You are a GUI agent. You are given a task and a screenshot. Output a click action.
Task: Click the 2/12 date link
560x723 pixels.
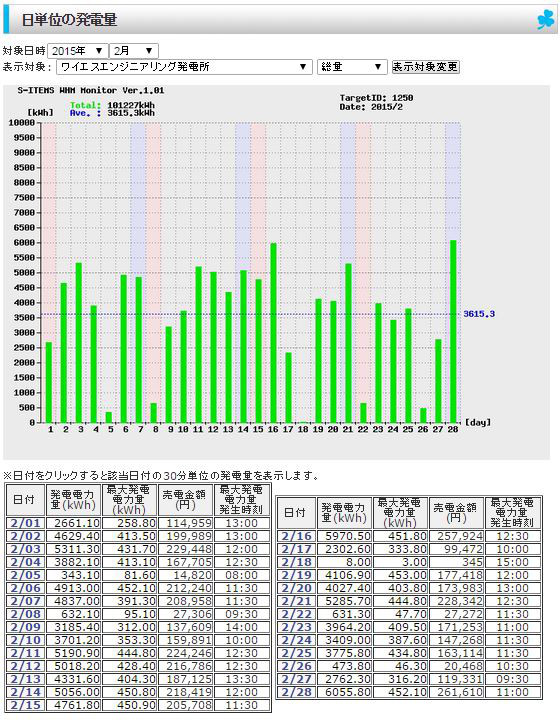pyautogui.click(x=25, y=666)
